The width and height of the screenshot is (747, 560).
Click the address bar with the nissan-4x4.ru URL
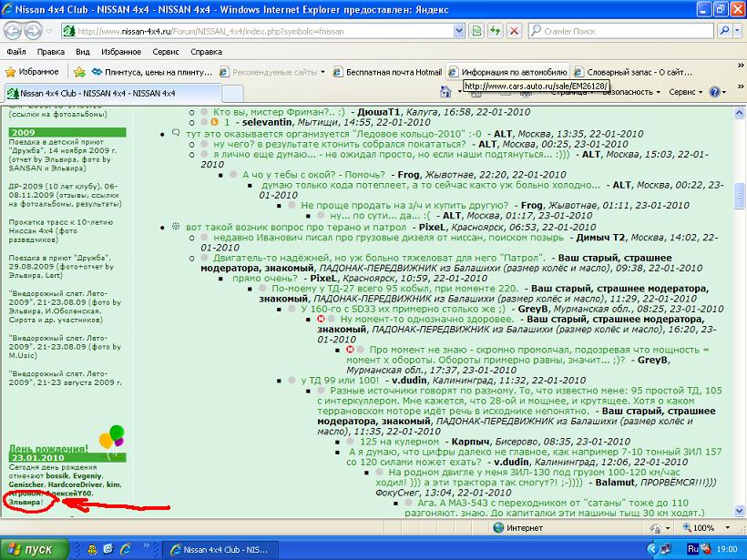(x=257, y=32)
